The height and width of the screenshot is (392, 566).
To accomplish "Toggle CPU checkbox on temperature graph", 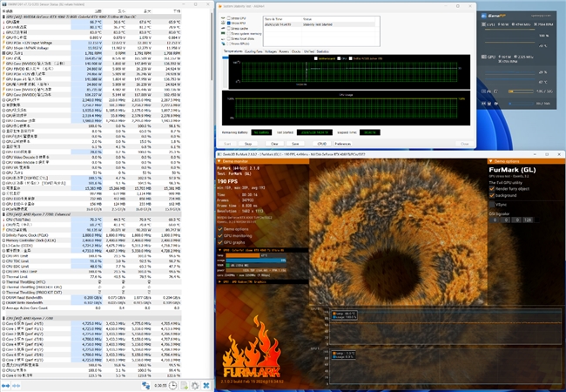I will (x=339, y=58).
